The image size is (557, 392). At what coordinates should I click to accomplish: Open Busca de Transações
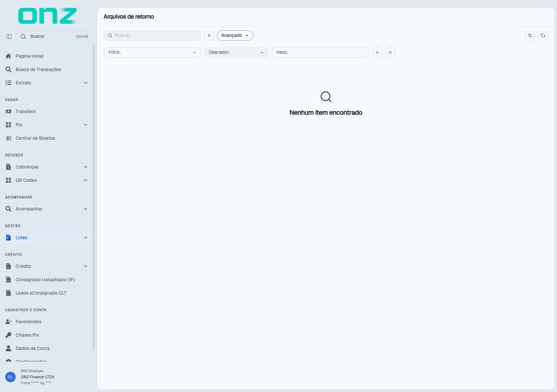coord(38,69)
